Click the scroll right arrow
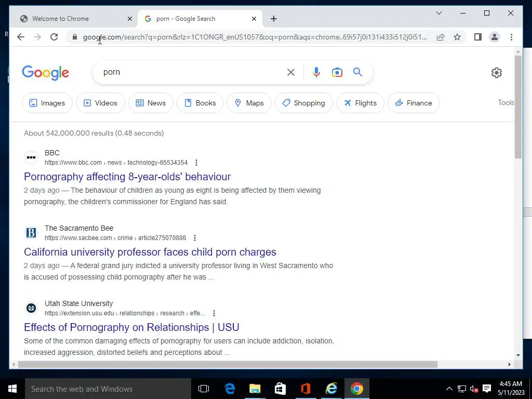Screen dimensions: 532x399 (x=509, y=364)
